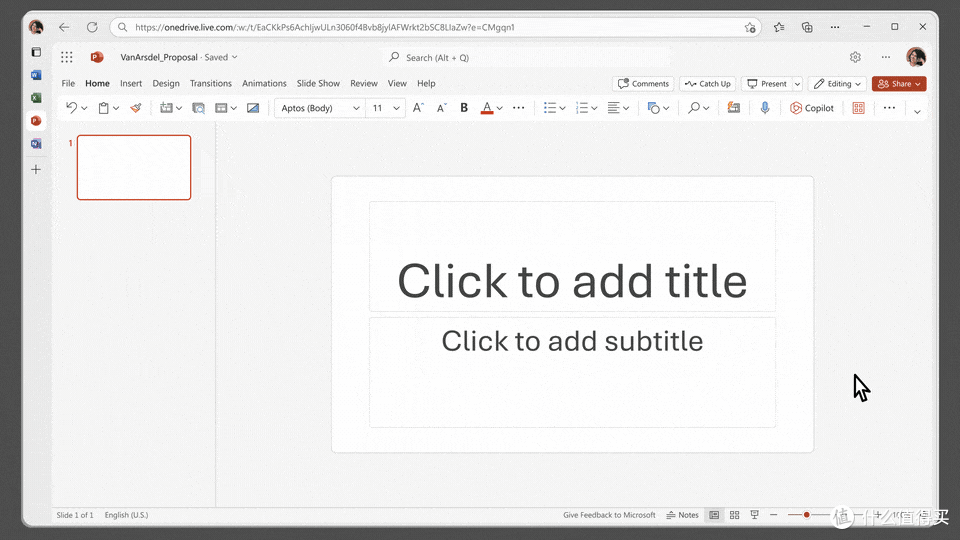Expand the ribbon with the chevron arrow
Viewport: 960px width, 540px height.
tap(917, 111)
